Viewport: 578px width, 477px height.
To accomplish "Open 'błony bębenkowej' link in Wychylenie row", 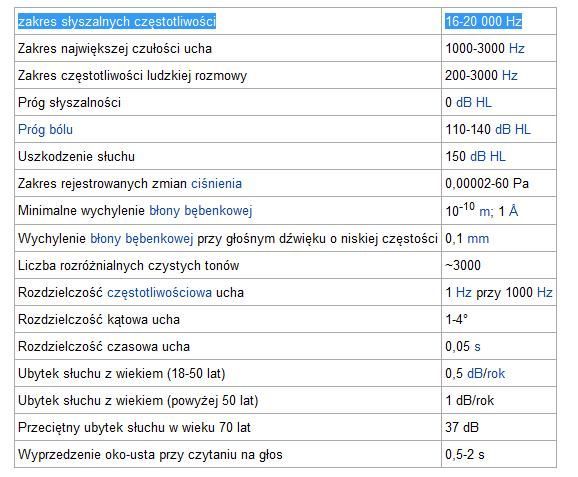I will point(142,238).
